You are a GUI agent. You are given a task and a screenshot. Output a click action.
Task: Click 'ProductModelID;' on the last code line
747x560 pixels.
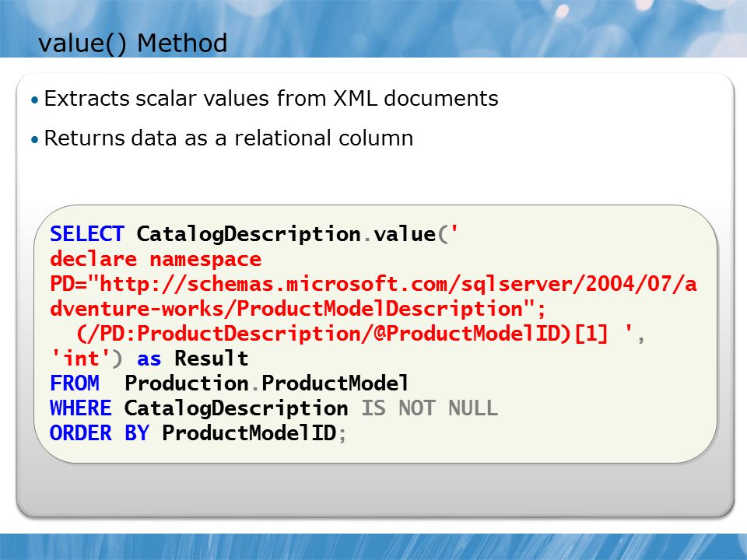pyautogui.click(x=255, y=433)
